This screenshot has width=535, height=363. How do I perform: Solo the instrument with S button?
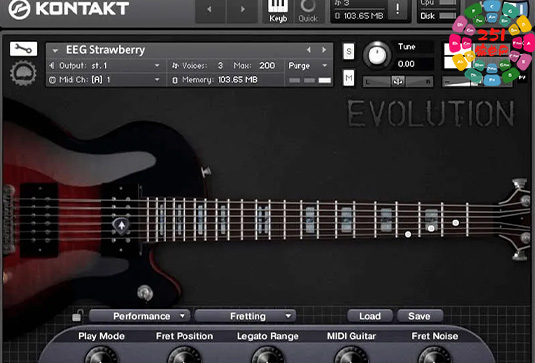(x=348, y=52)
